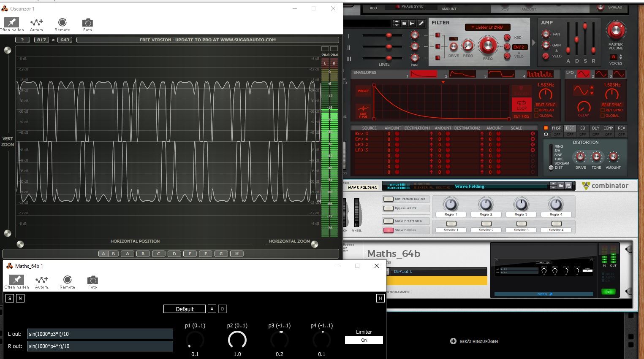Click the Run Pattern Devices button

[x=388, y=199]
